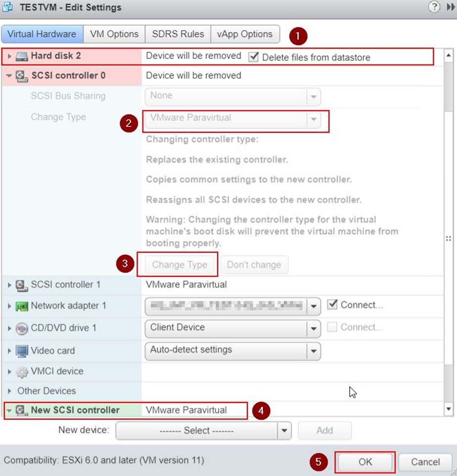Expand CD/DVD drive 1 details

(x=9, y=329)
